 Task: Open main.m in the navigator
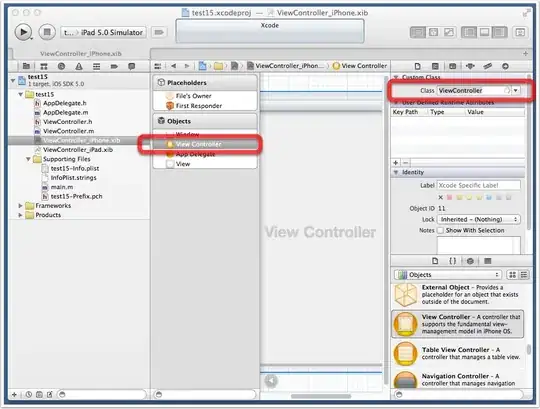click(62, 187)
